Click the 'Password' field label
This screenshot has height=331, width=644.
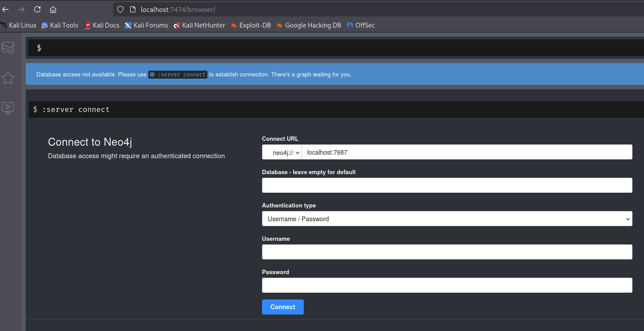275,272
